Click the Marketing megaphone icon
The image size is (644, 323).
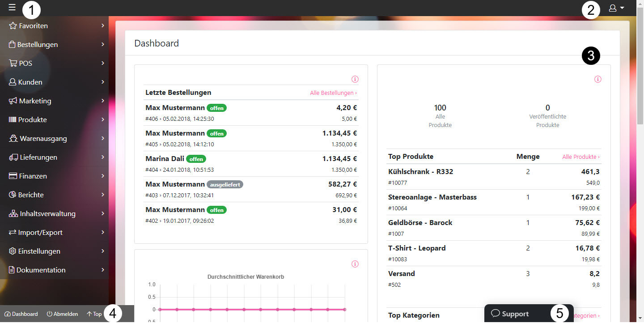(x=13, y=101)
